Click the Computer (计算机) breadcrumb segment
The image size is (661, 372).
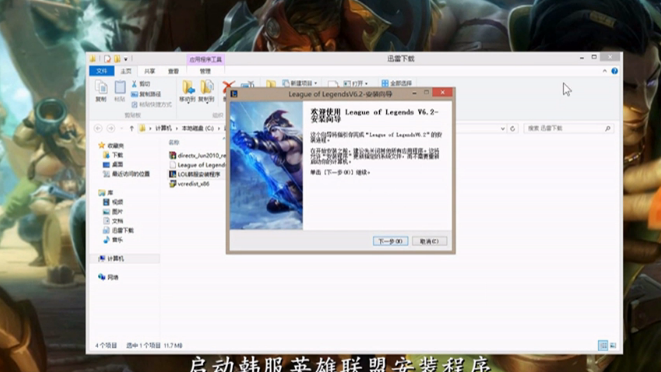pyautogui.click(x=163, y=128)
